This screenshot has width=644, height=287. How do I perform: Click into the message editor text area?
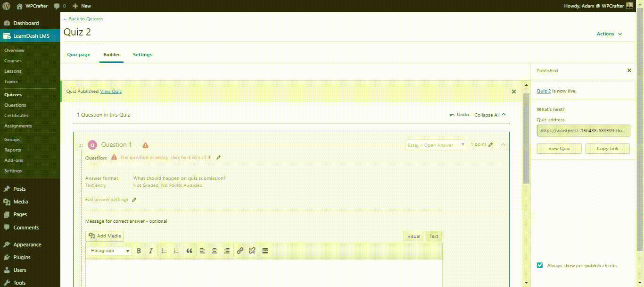(x=264, y=273)
